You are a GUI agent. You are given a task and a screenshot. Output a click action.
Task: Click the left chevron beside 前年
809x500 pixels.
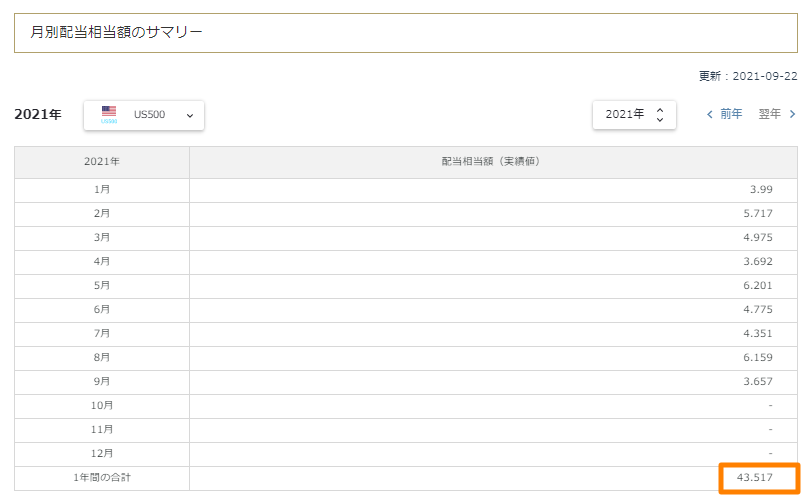click(710, 114)
